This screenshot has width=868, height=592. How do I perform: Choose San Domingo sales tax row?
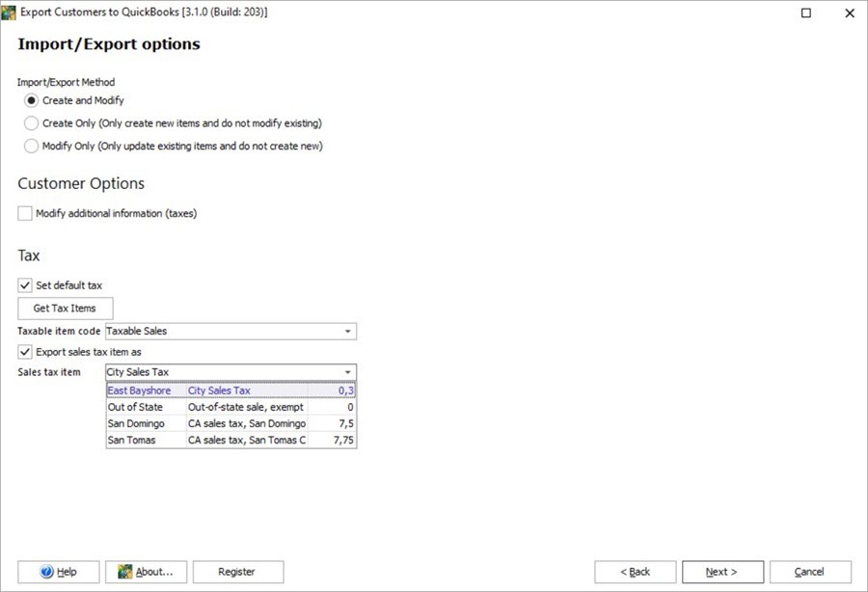tap(231, 423)
